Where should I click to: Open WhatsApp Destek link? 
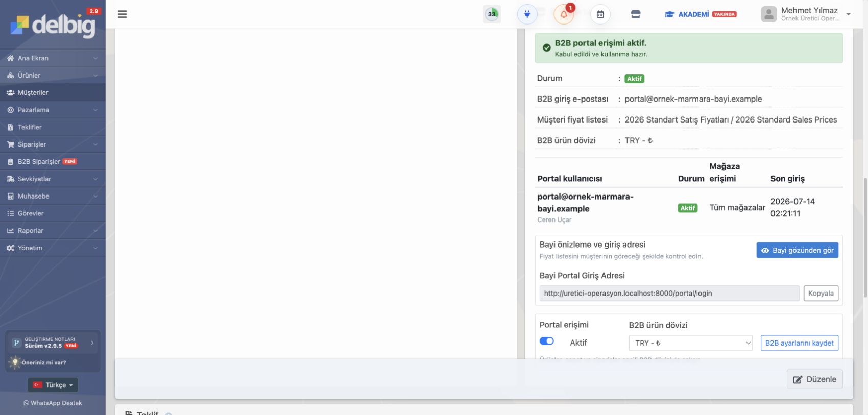click(53, 403)
